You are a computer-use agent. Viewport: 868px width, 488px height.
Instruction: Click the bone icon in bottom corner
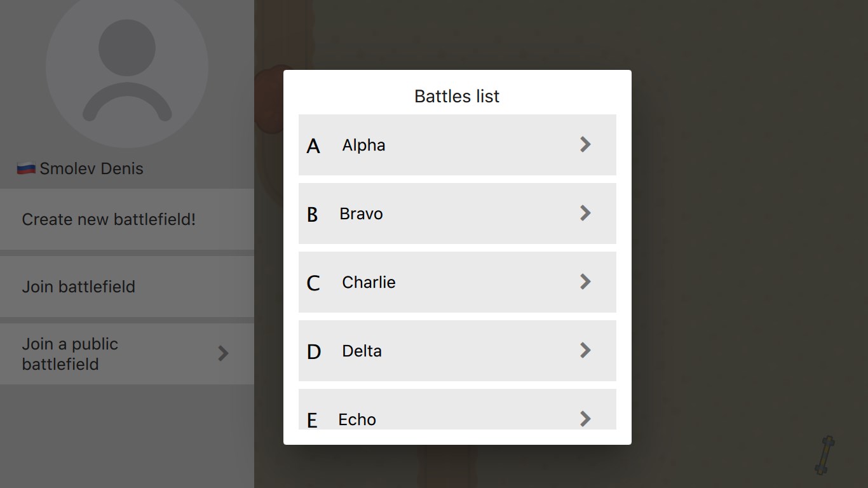point(825,455)
